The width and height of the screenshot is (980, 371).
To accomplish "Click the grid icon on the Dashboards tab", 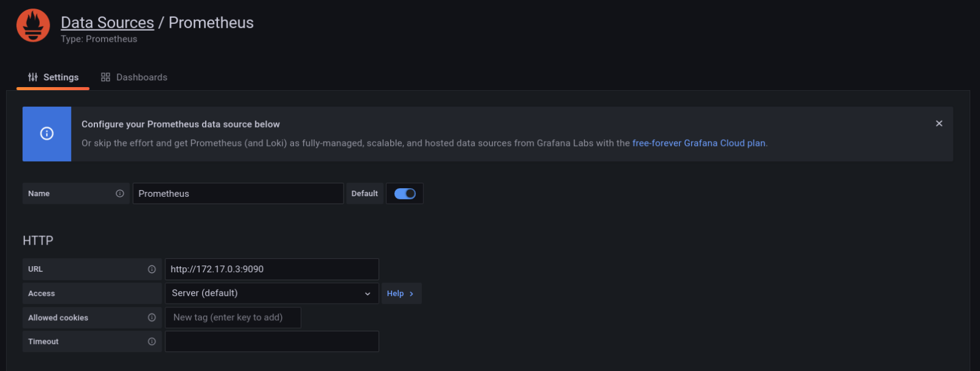I will point(105,77).
